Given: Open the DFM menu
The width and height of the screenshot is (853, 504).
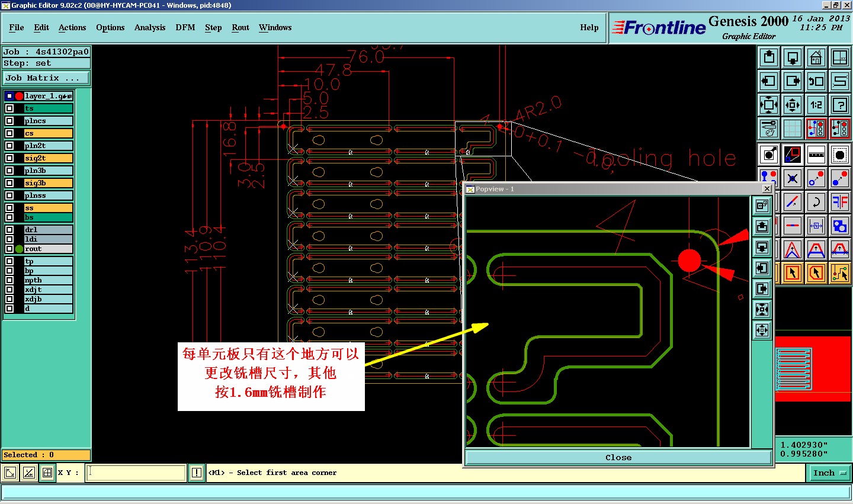Looking at the screenshot, I should (x=185, y=27).
